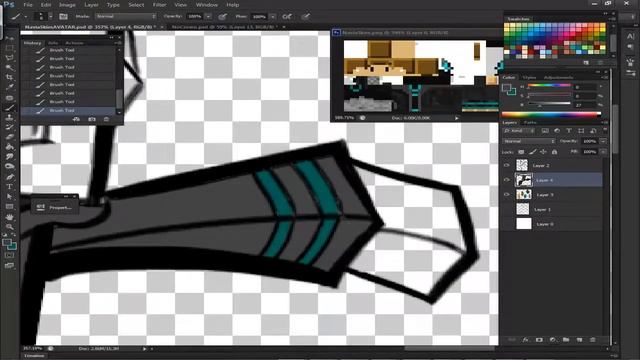Create new layer in Layers panel

(x=579, y=340)
